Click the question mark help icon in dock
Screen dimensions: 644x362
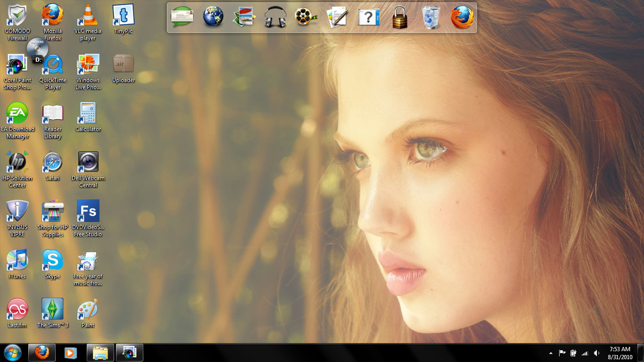(x=369, y=18)
